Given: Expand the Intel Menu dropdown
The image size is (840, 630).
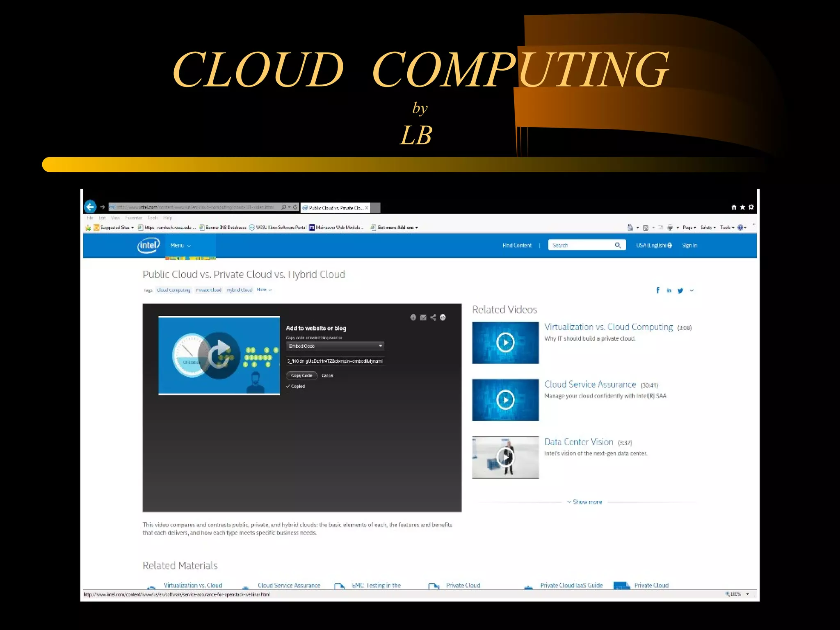Looking at the screenshot, I should [180, 245].
